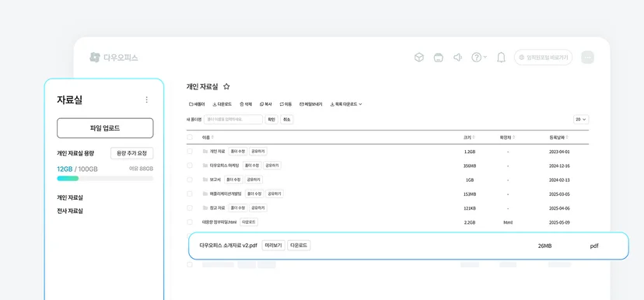Viewport: 644px width, 300px height.
Task: Tick the select-all checkbox in the header row
Action: [x=190, y=138]
